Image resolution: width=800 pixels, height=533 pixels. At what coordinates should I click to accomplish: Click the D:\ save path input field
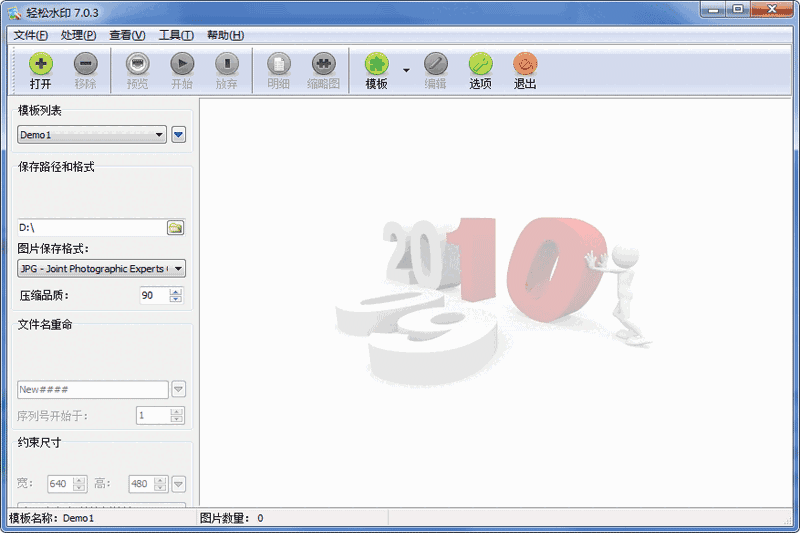coord(92,227)
